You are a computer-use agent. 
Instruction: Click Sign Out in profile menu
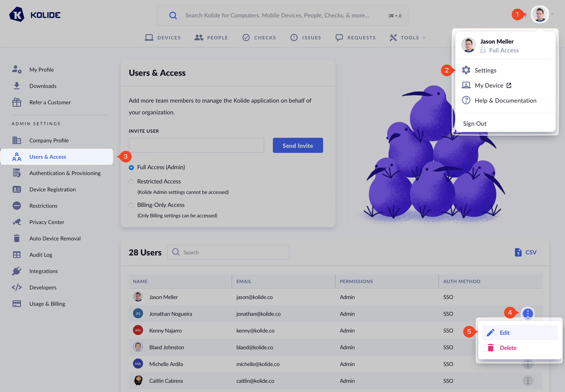pos(475,124)
